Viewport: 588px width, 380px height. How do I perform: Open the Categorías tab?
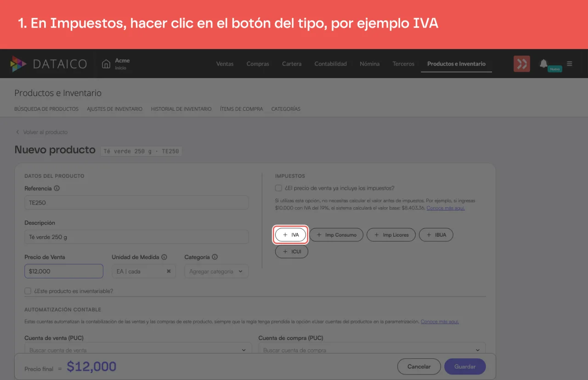[286, 109]
